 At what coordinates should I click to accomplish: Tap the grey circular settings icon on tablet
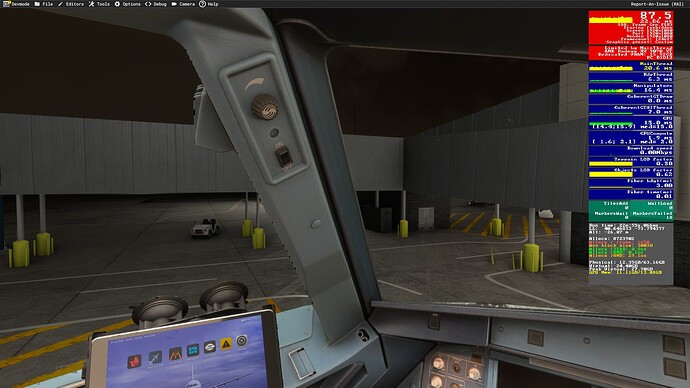coord(242,340)
